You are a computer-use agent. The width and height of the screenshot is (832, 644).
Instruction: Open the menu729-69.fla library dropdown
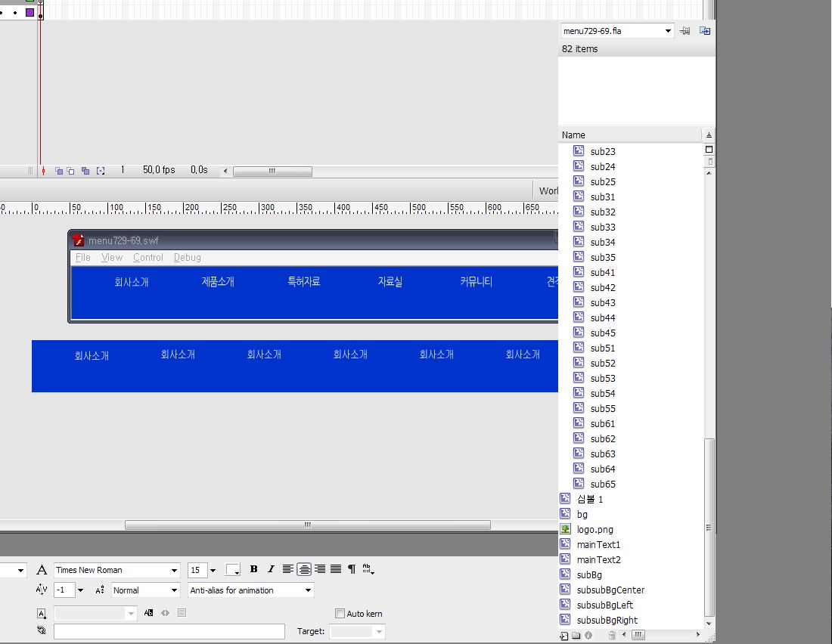pyautogui.click(x=668, y=31)
